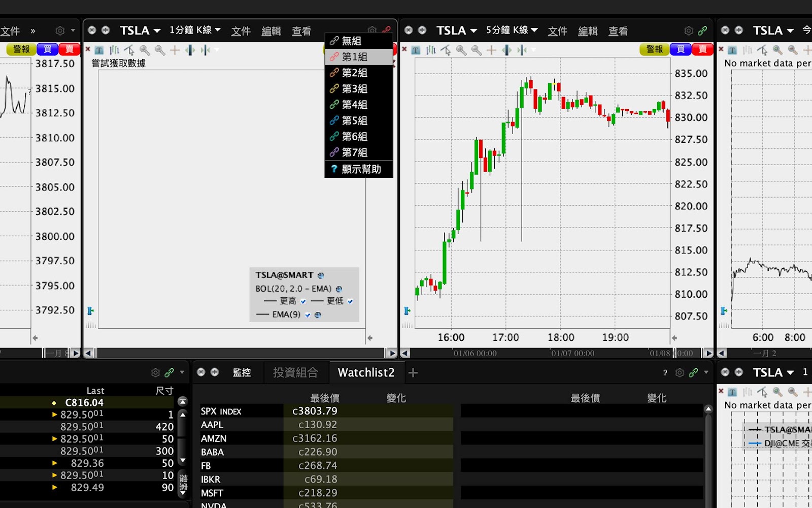Choose 第1組 in the group link menu
The image size is (812, 508).
[359, 56]
